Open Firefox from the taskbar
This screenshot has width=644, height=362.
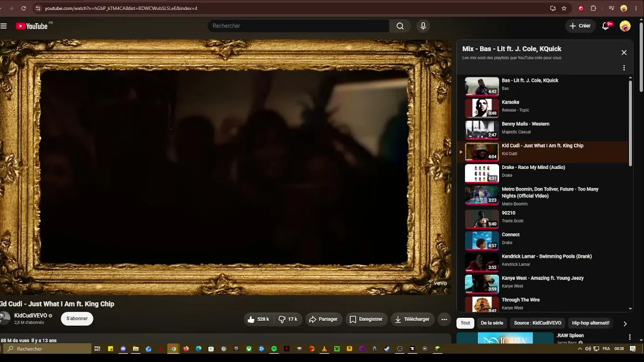[186, 349]
